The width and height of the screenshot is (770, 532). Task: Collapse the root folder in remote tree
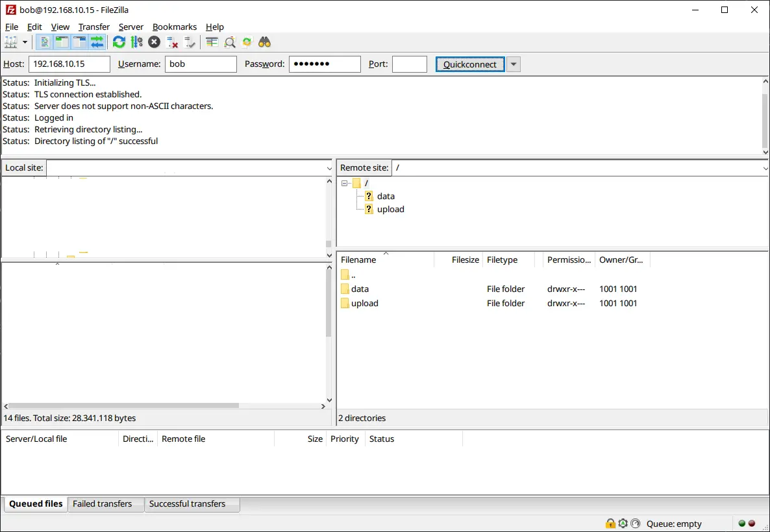(x=345, y=184)
